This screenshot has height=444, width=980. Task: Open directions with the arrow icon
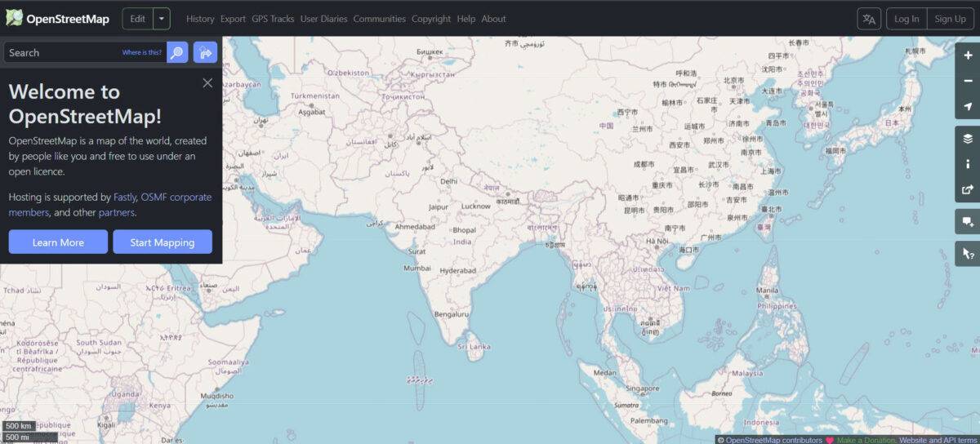[205, 52]
